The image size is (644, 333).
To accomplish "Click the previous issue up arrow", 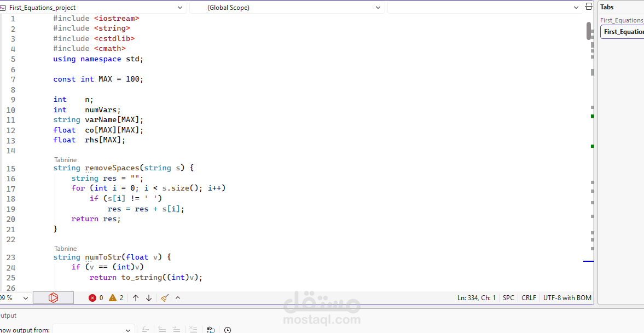I will pyautogui.click(x=135, y=297).
